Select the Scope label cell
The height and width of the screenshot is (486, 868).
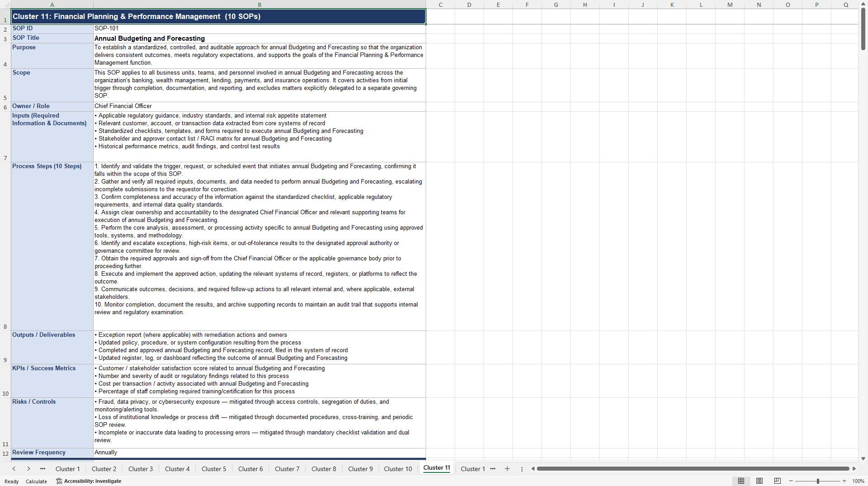click(x=52, y=85)
